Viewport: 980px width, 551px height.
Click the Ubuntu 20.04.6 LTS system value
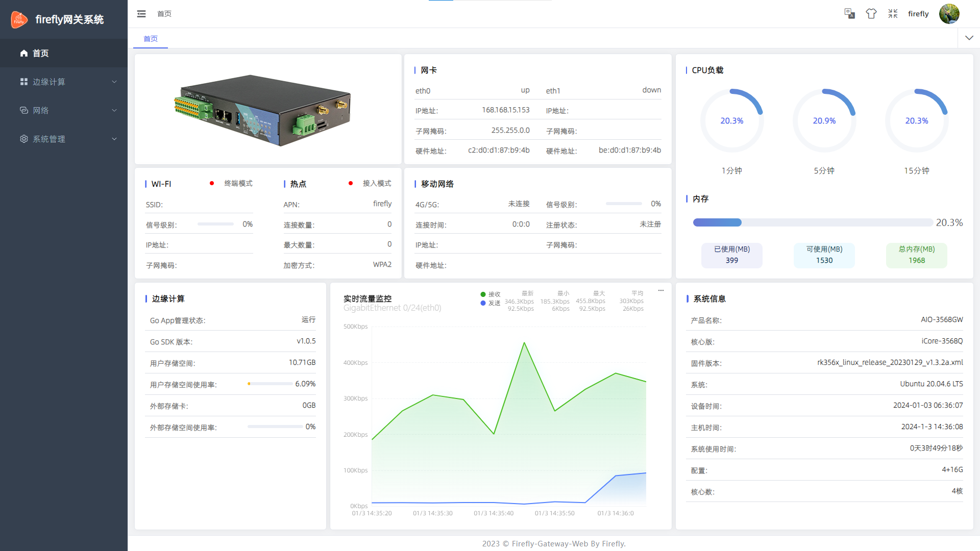[x=932, y=384]
